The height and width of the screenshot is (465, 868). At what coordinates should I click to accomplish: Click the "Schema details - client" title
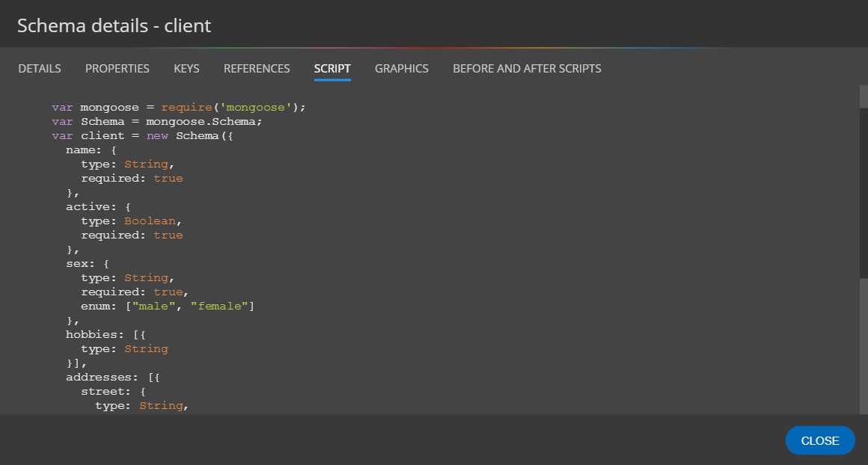click(114, 25)
